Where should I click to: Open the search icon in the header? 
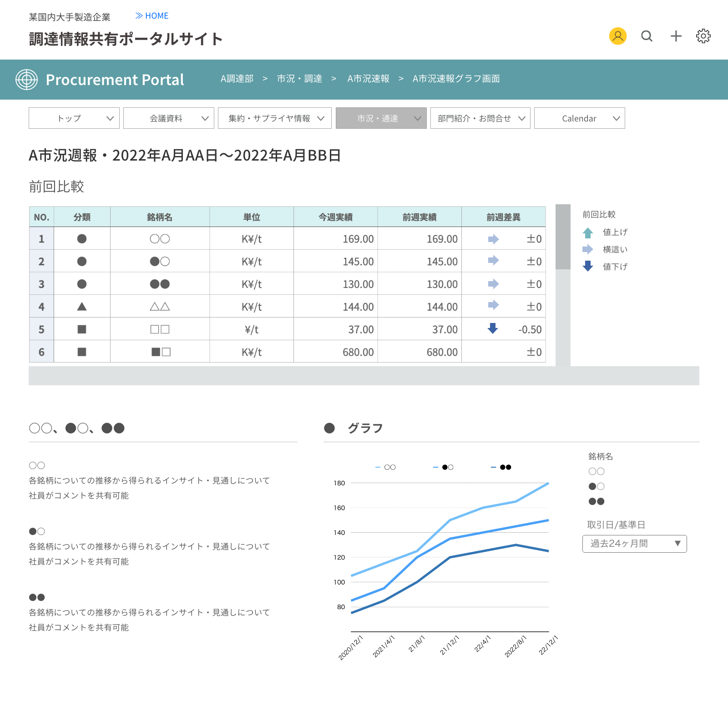(x=647, y=36)
